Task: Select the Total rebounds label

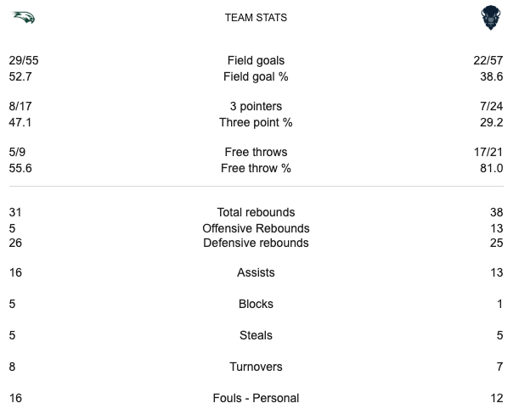Action: [256, 212]
